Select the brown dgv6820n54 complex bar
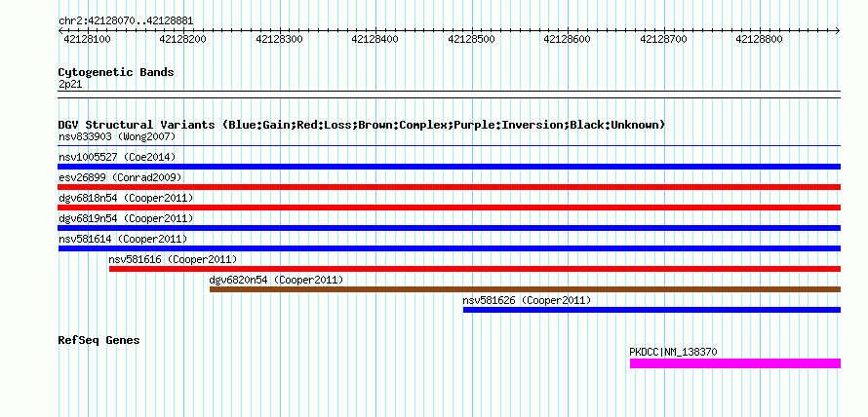Viewport: 868px width, 417px height. click(525, 289)
